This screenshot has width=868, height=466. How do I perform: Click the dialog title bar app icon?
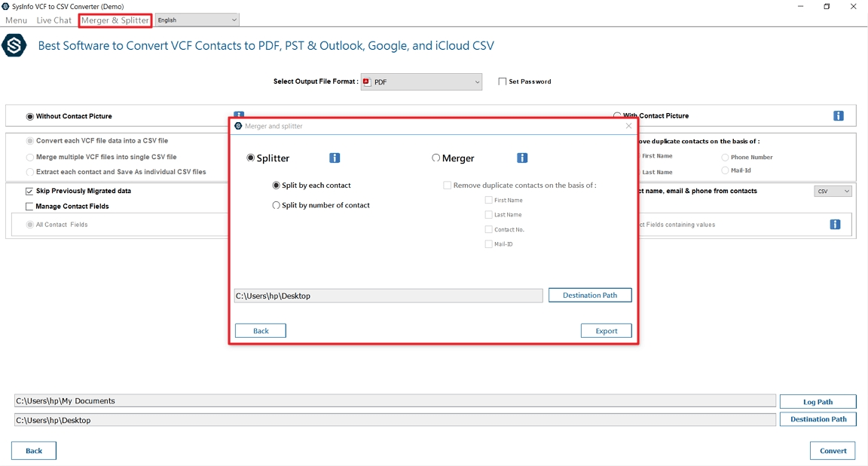pyautogui.click(x=238, y=126)
